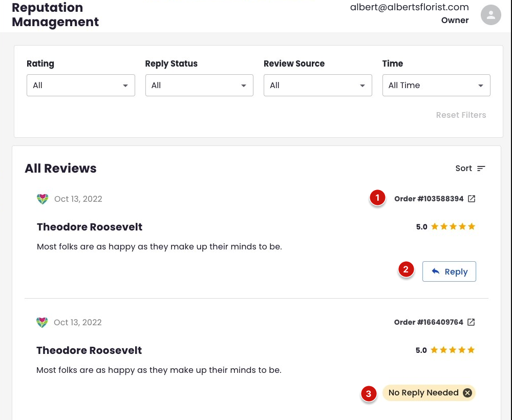Viewport: 512px width, 420px height.
Task: Expand the Time filter dropdown
Action: pyautogui.click(x=436, y=85)
